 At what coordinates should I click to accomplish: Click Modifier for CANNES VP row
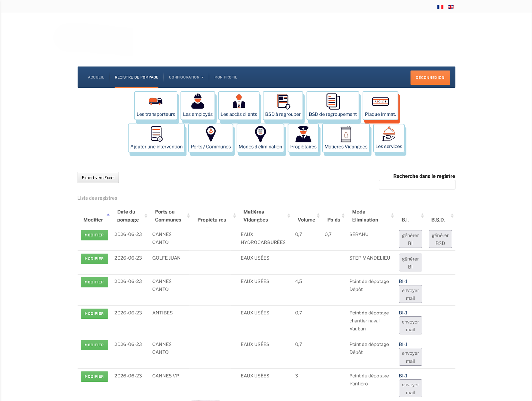[94, 377]
